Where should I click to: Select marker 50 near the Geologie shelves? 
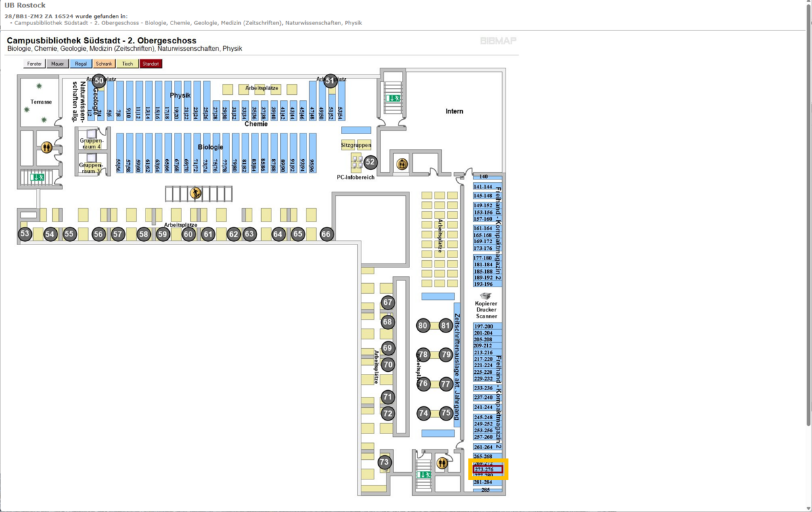pos(99,81)
